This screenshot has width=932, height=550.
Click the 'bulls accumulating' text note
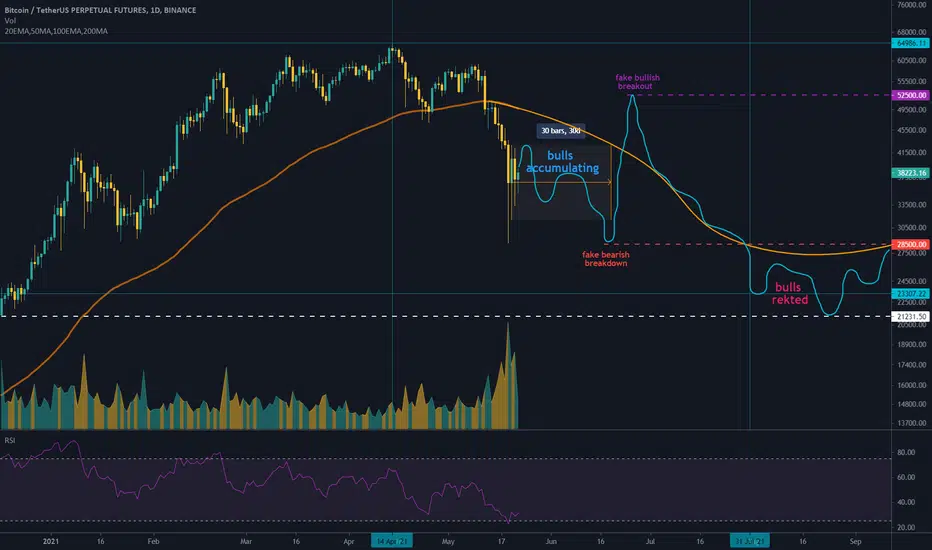click(562, 162)
